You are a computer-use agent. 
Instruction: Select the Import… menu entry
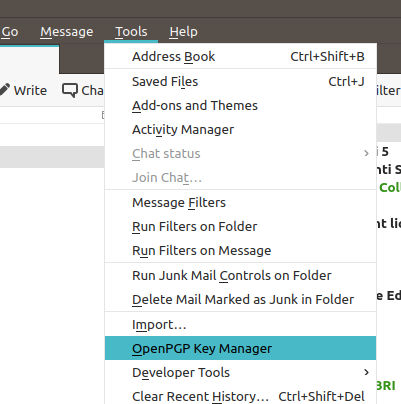click(x=241, y=325)
